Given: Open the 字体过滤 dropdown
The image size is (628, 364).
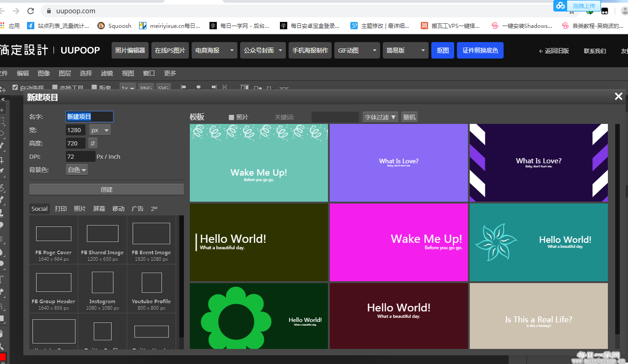Looking at the screenshot, I should pyautogui.click(x=381, y=117).
